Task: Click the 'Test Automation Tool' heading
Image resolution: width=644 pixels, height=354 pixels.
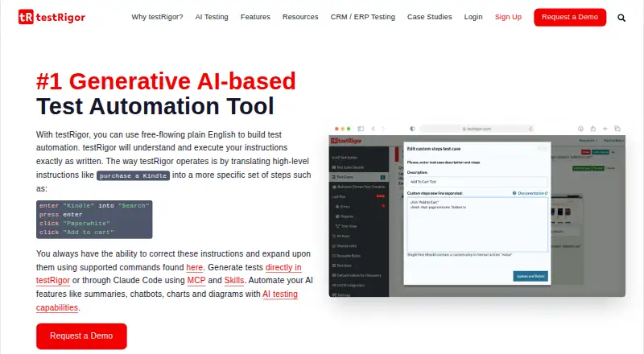Action: (155, 106)
